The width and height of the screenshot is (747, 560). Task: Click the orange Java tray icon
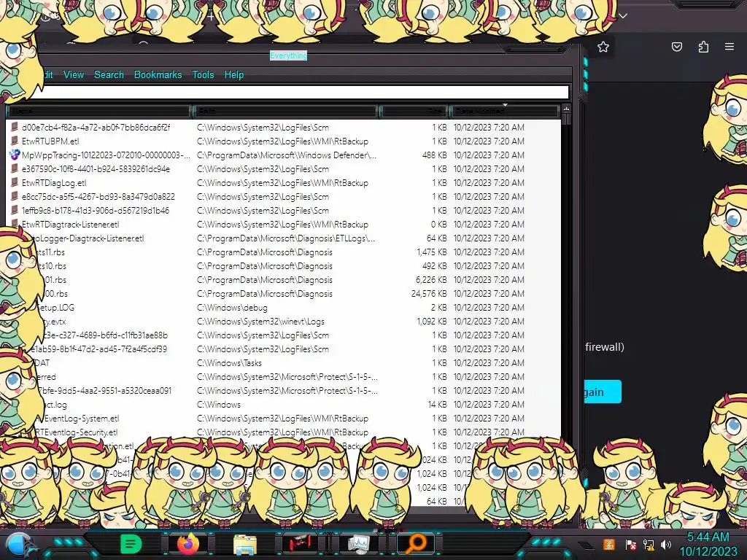(609, 544)
